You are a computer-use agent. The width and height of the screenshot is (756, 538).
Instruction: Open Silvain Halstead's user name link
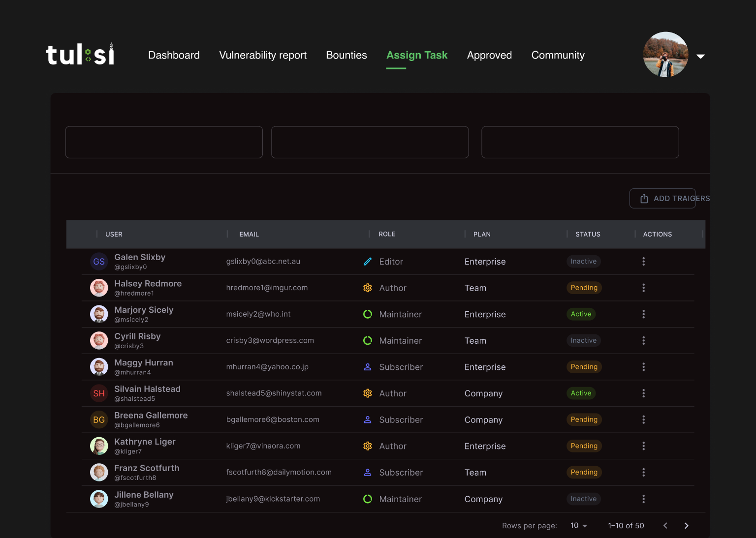(147, 389)
